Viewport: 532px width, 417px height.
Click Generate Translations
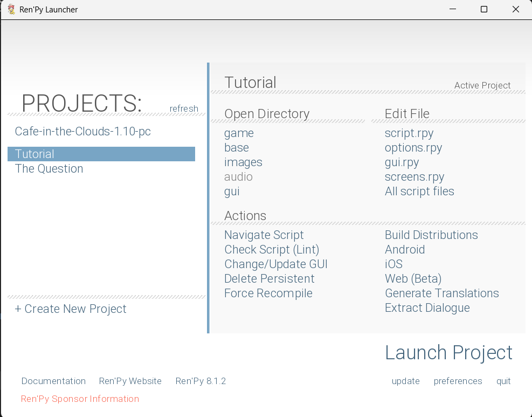pos(442,293)
